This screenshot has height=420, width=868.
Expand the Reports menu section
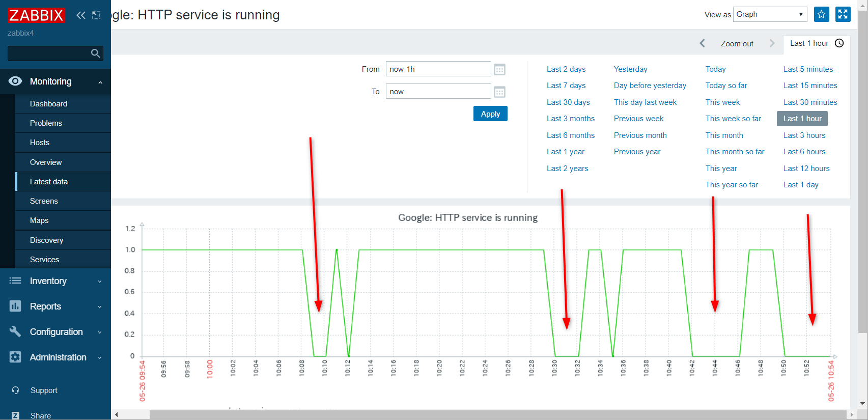point(100,307)
